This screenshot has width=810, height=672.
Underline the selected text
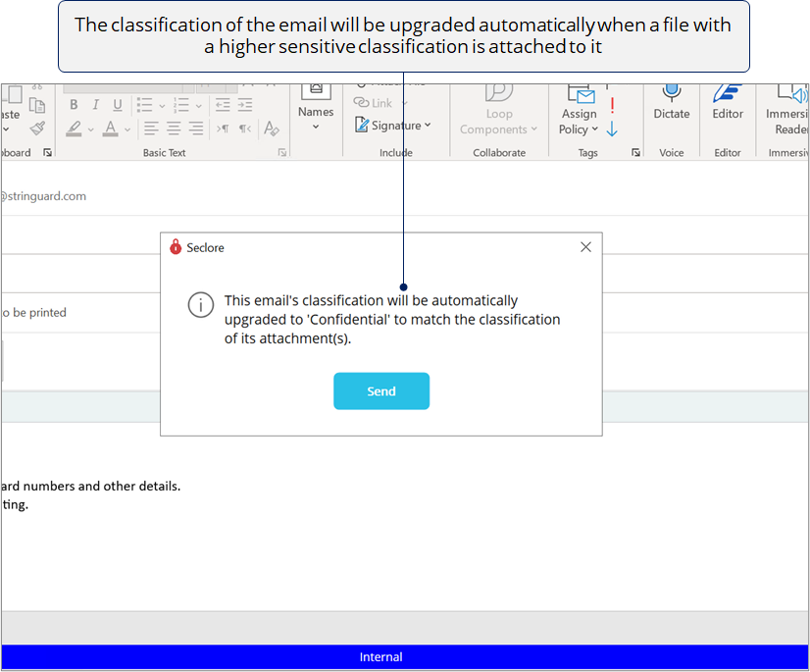[118, 105]
